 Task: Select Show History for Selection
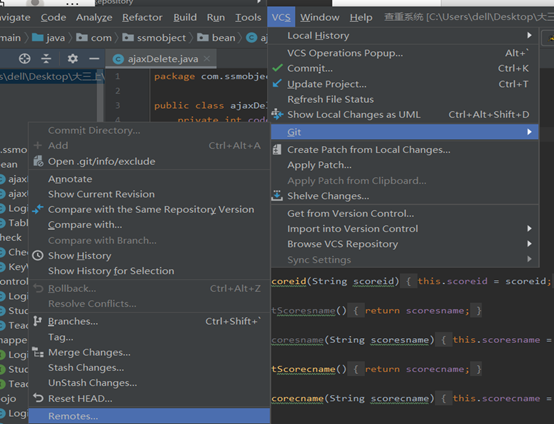pos(149,271)
